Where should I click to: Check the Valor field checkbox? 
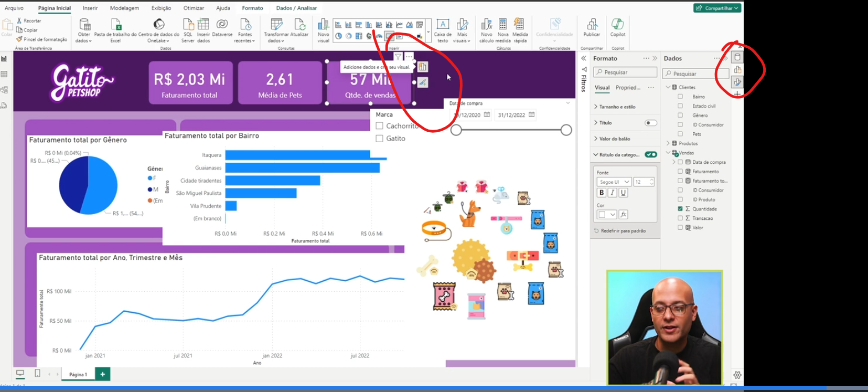tap(680, 228)
